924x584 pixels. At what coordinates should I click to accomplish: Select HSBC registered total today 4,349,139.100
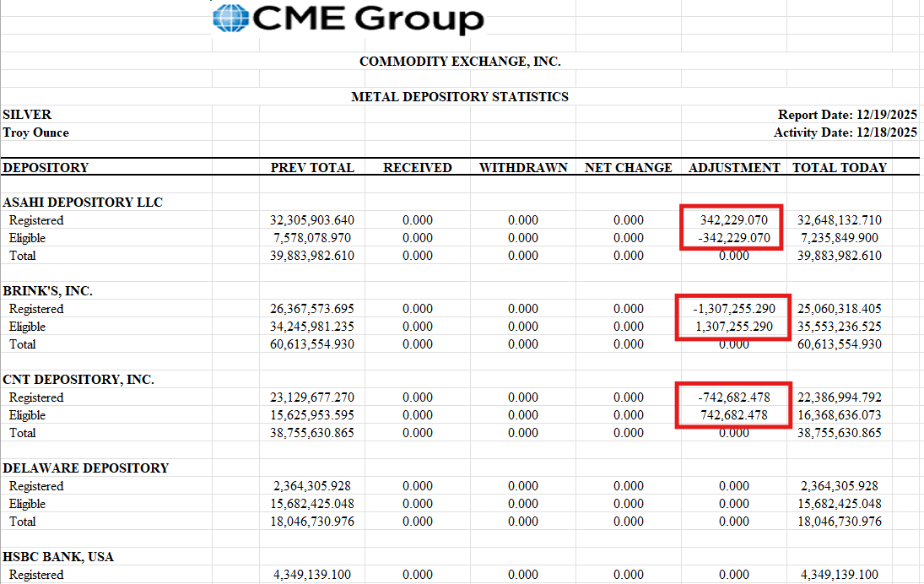[x=839, y=575]
